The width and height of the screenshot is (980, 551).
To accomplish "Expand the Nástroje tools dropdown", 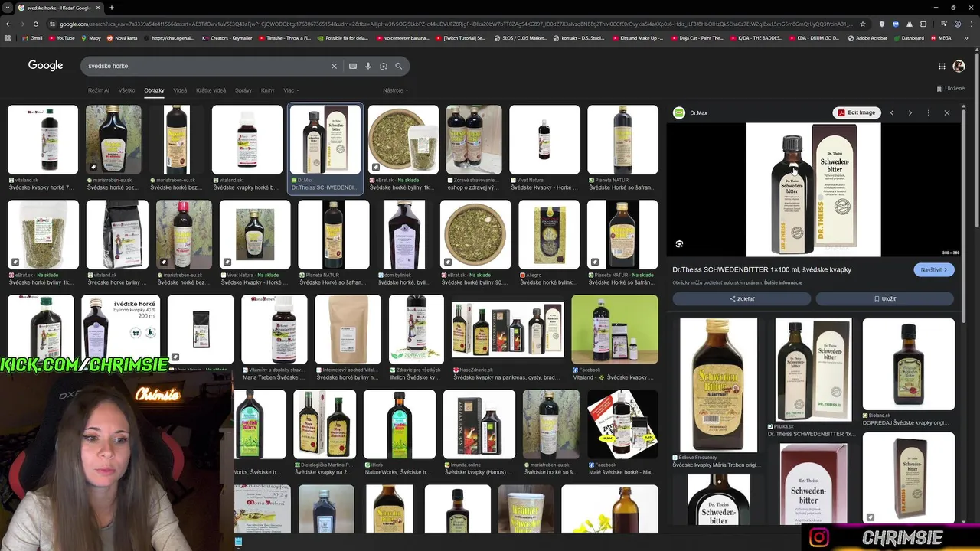I will (x=395, y=90).
